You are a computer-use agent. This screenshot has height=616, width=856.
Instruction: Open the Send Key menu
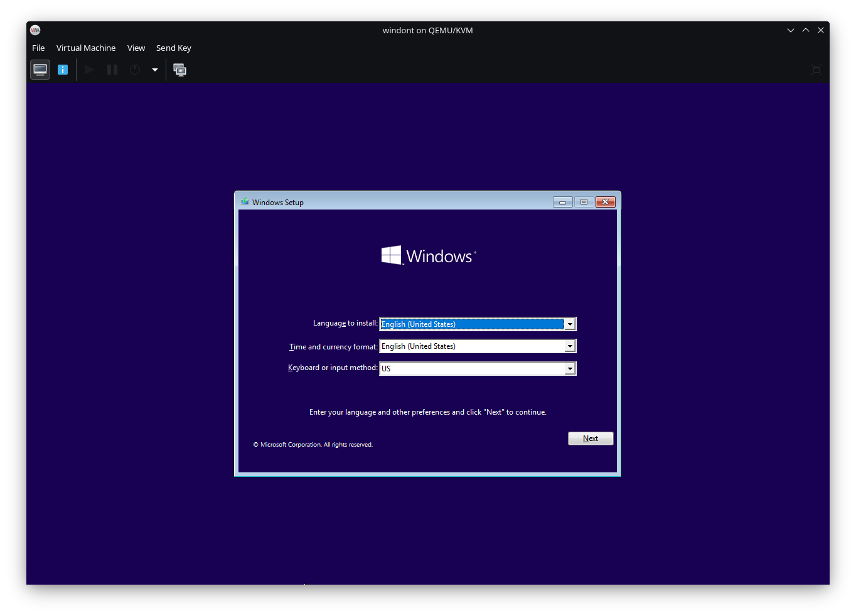click(174, 48)
